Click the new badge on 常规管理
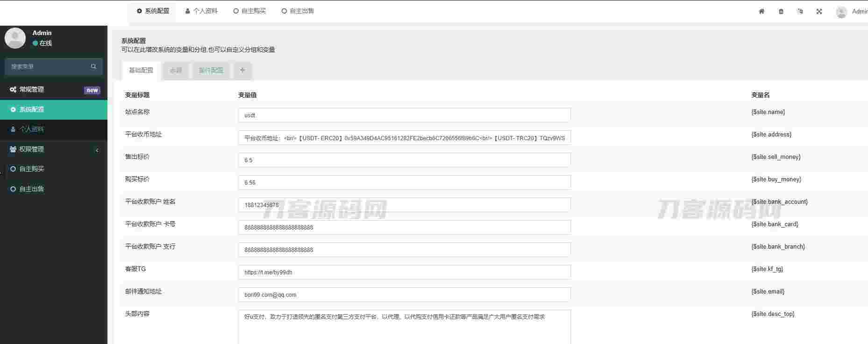This screenshot has width=868, height=344. (x=92, y=90)
